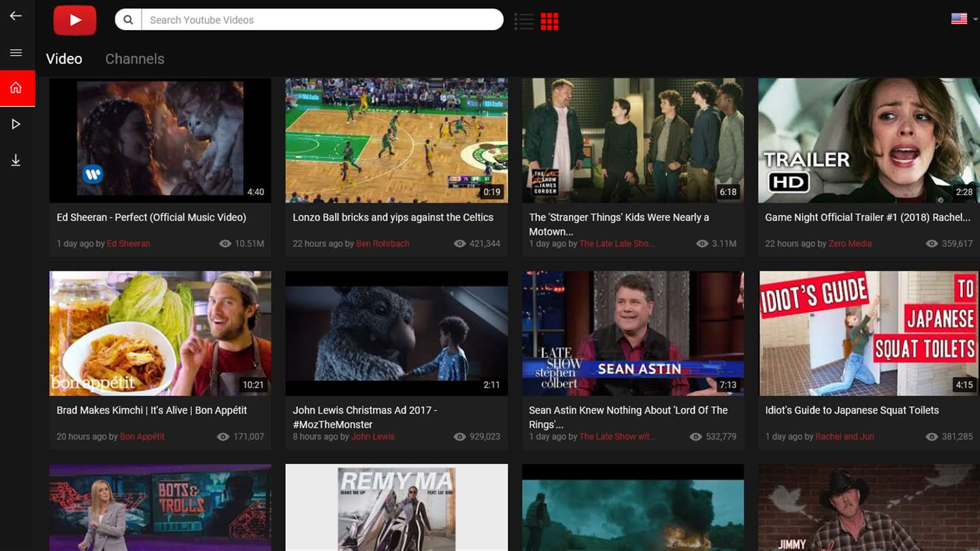Click the 10.51M view count
Image resolution: width=980 pixels, height=551 pixels.
[250, 244]
